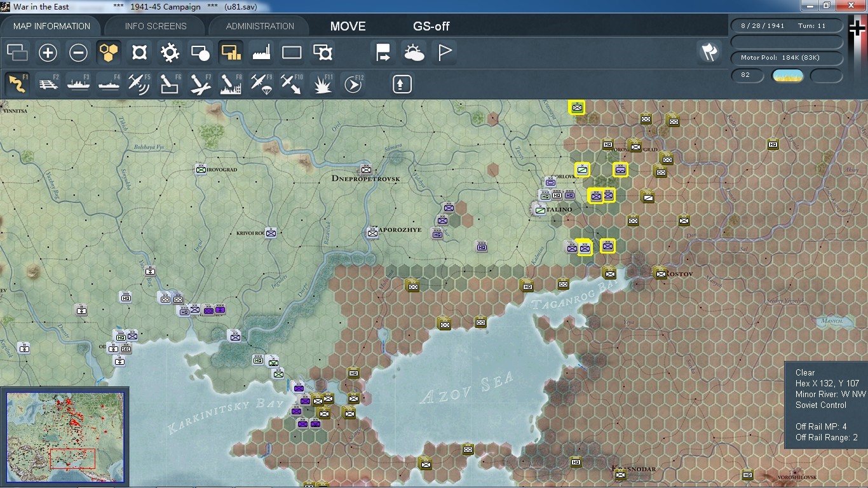This screenshot has width=868, height=488.
Task: Open the weather sun-and-cloud icon
Action: [x=414, y=53]
